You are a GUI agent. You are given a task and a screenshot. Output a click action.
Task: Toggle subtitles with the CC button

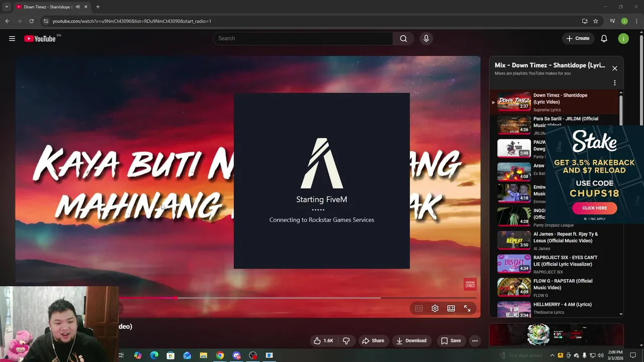(419, 308)
